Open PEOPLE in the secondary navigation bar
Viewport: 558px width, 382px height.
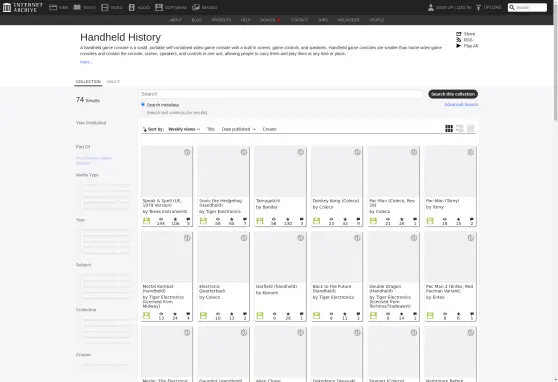pyautogui.click(x=377, y=20)
